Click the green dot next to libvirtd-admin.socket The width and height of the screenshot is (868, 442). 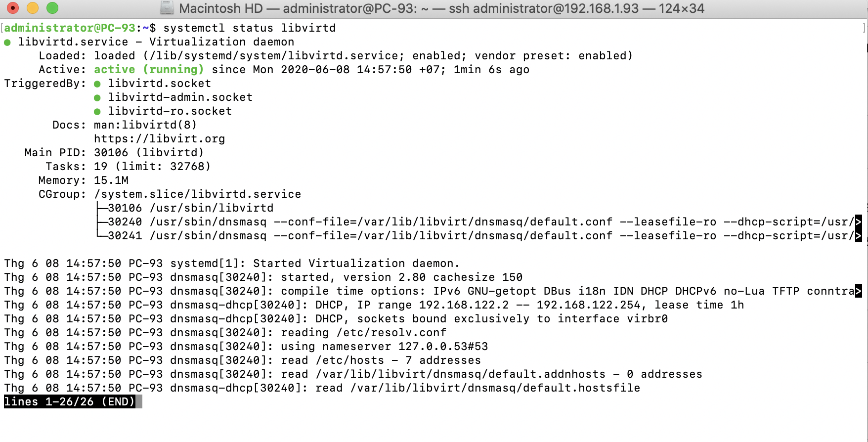click(97, 98)
